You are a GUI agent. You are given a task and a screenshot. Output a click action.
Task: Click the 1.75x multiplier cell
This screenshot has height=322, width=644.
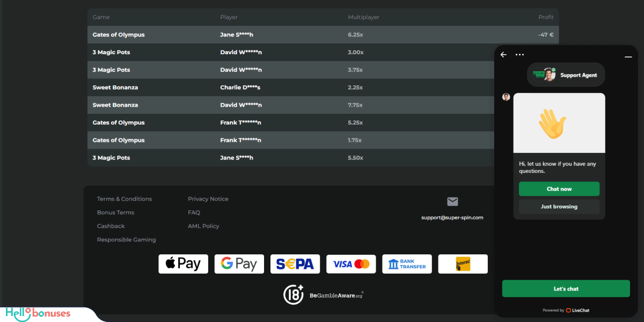pos(355,141)
